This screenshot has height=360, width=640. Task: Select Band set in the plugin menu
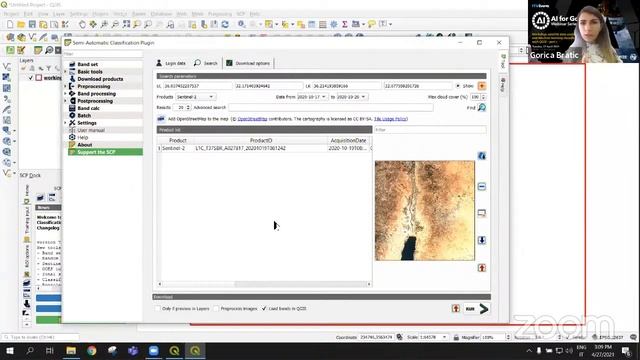tap(87, 64)
